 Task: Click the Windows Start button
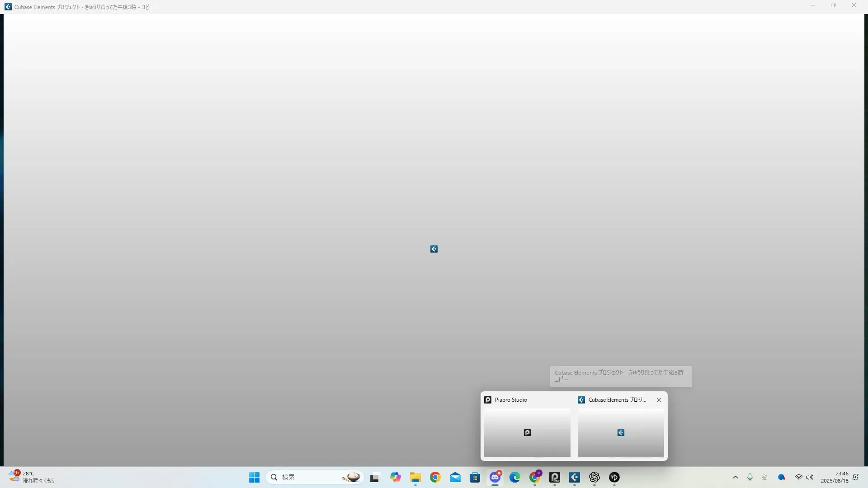(255, 477)
